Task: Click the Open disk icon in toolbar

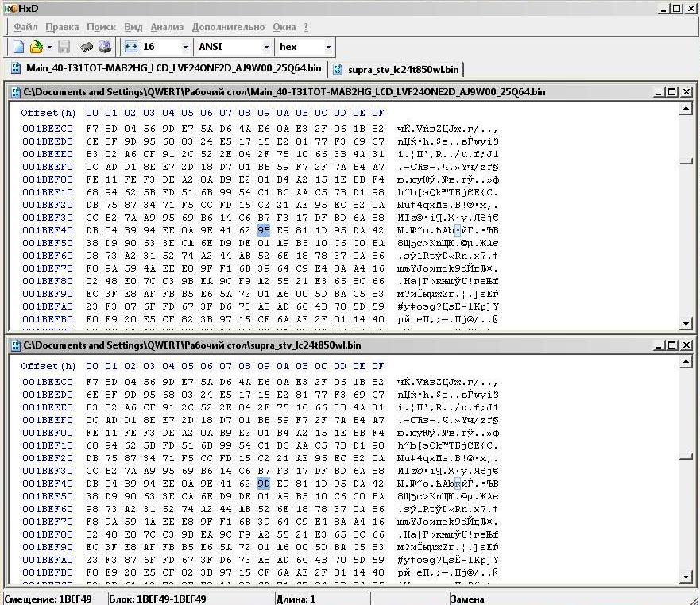Action: click(x=105, y=48)
